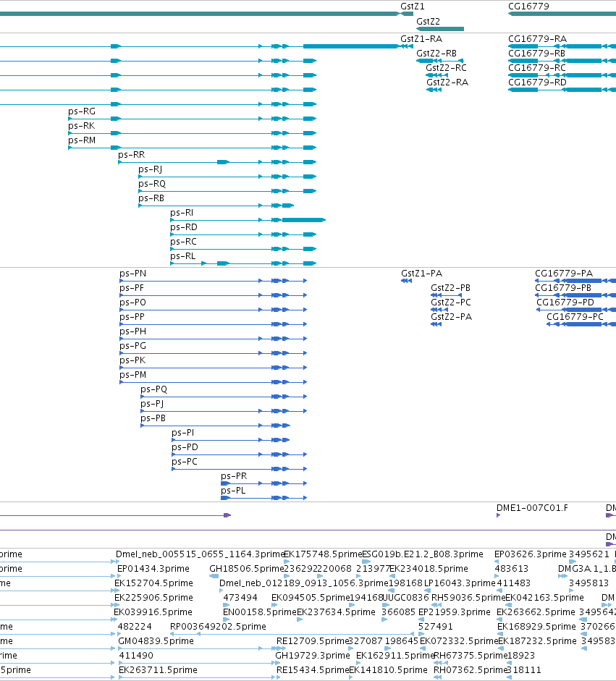The width and height of the screenshot is (616, 681).
Task: Select protein CG16779-PB
Action: 563,288
